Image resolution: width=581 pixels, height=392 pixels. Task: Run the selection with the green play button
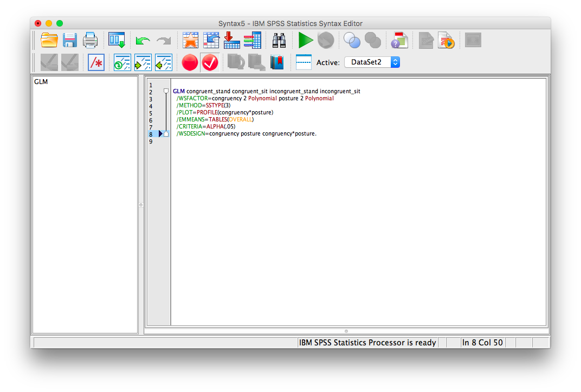[305, 40]
